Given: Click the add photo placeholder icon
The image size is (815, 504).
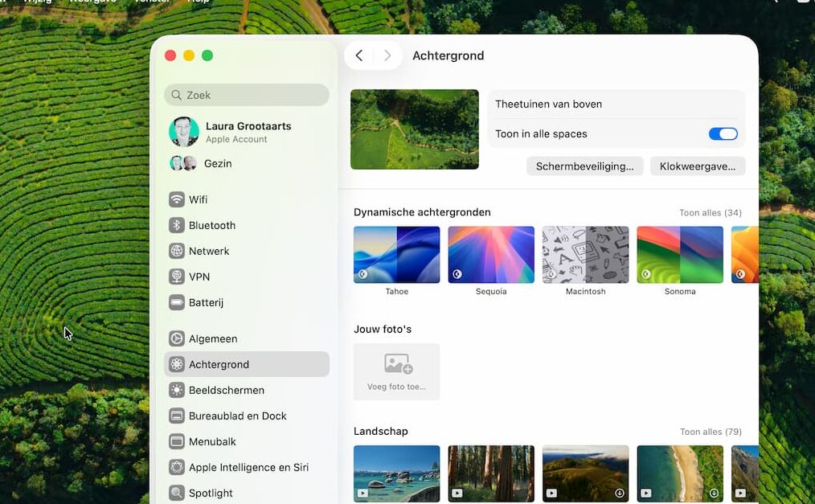Looking at the screenshot, I should point(397,364).
